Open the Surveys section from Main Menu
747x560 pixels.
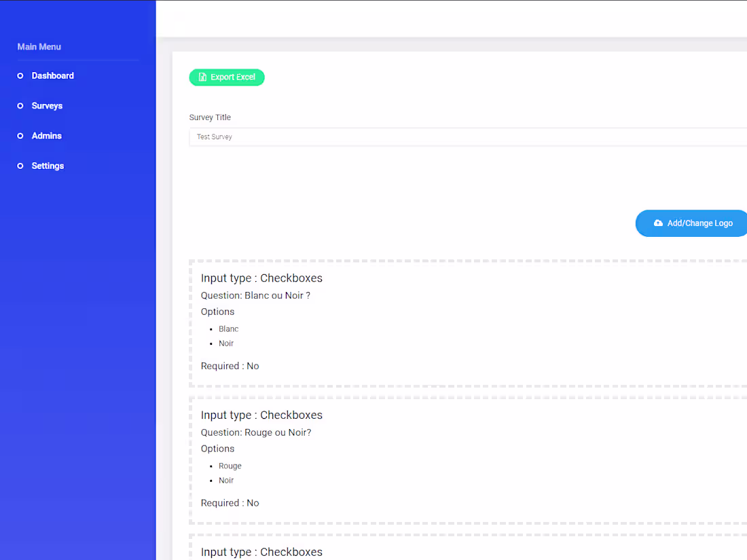click(47, 105)
